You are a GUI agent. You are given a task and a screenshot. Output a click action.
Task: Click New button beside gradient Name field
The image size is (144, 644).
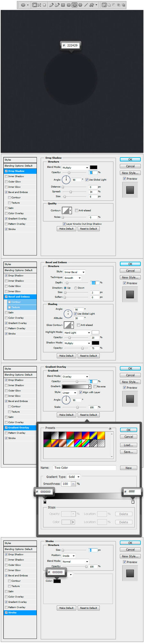click(x=129, y=468)
